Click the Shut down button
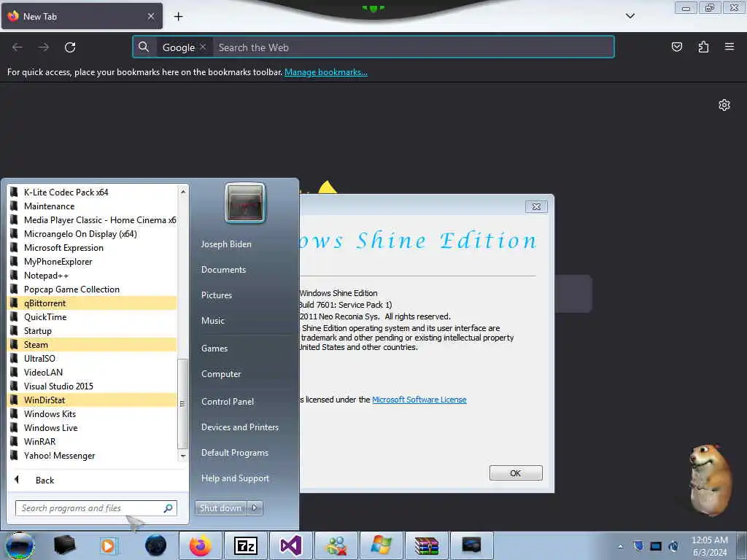 click(220, 508)
